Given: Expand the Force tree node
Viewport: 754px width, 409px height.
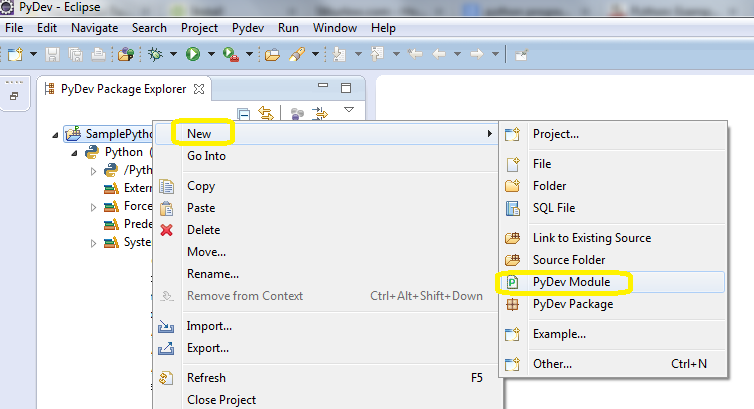Looking at the screenshot, I should [x=93, y=207].
